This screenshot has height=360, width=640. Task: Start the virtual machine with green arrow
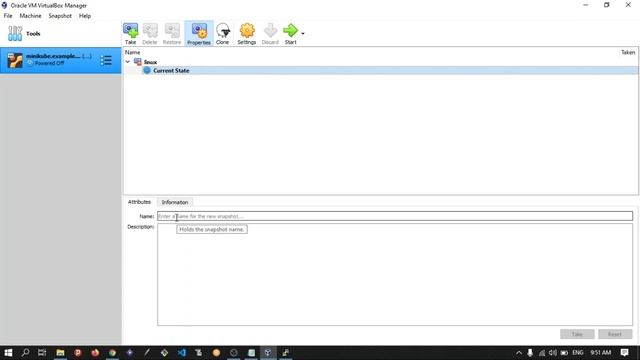[x=290, y=33]
